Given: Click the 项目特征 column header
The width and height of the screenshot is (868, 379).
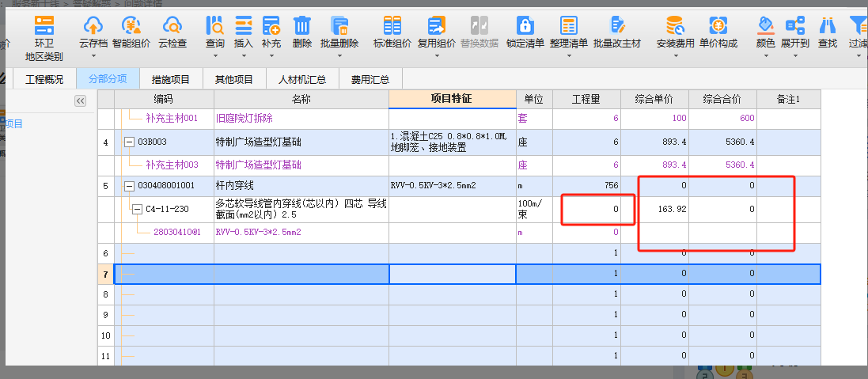Looking at the screenshot, I should 452,100.
